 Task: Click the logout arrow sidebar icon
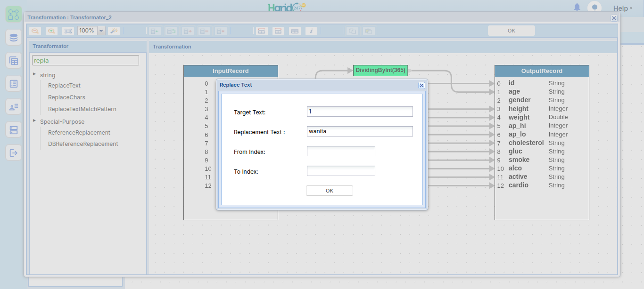[14, 153]
